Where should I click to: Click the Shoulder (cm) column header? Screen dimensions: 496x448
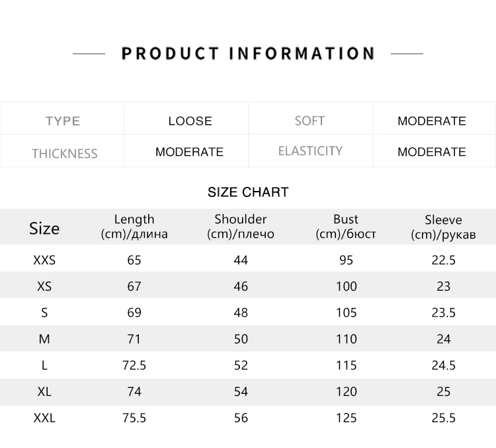point(241,227)
